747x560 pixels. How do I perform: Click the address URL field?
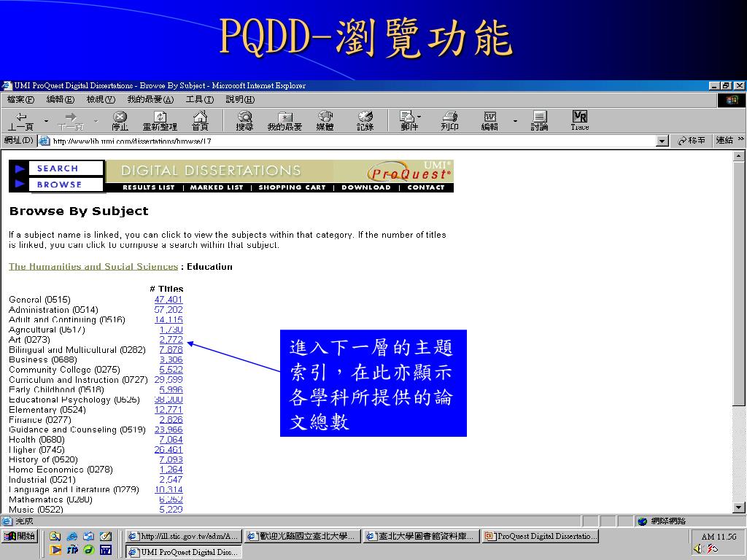(352, 141)
